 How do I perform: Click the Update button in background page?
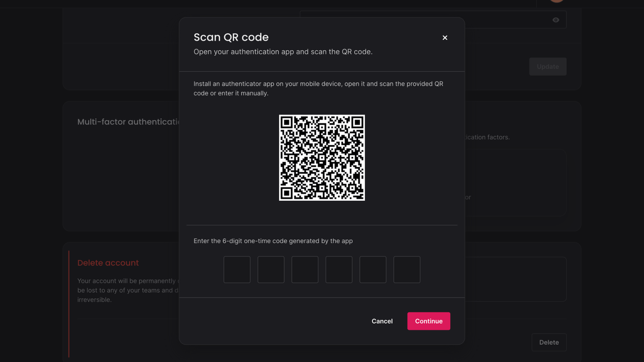548,66
